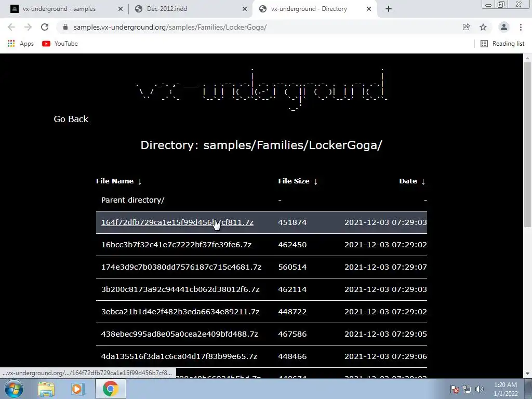Click date 2021-12-03 07:29:07
The width and height of the screenshot is (532, 399).
(x=385, y=268)
